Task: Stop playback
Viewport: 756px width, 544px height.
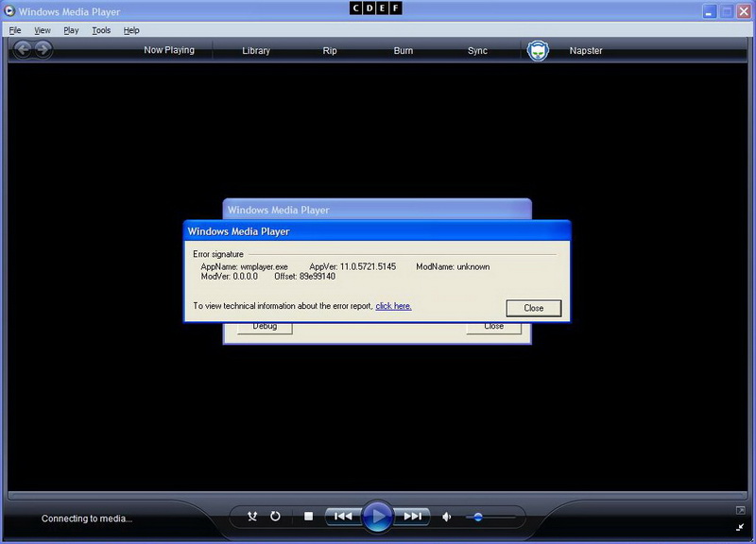Action: click(308, 517)
